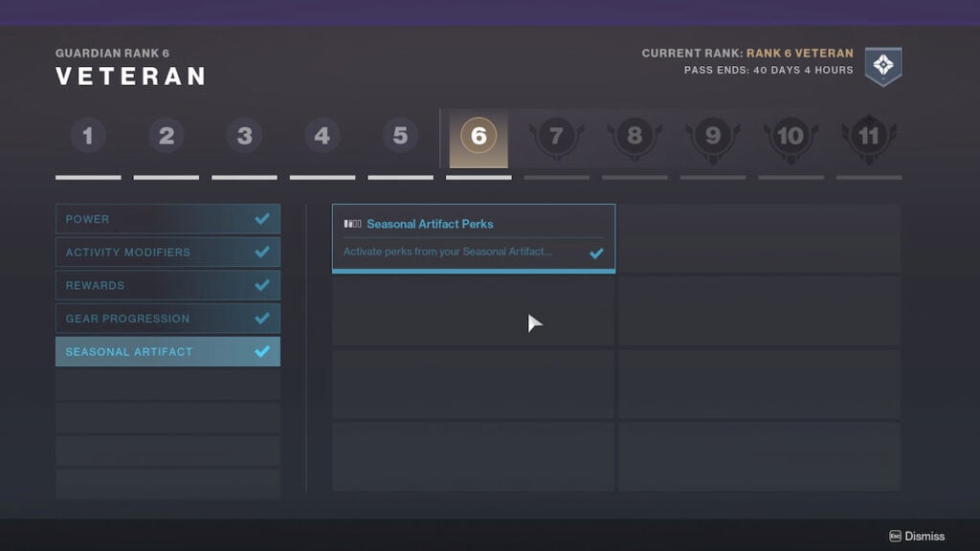Screen dimensions: 980x551
Task: Open the Gear Progression category
Action: click(168, 319)
